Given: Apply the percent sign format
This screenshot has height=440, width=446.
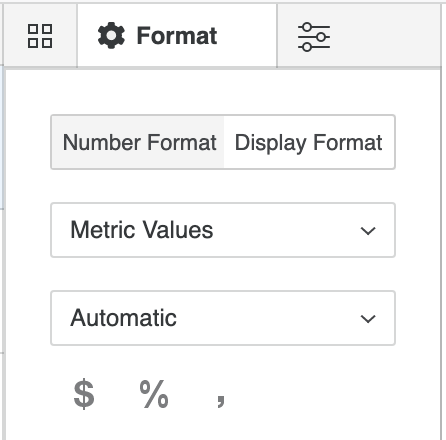Looking at the screenshot, I should click(154, 394).
